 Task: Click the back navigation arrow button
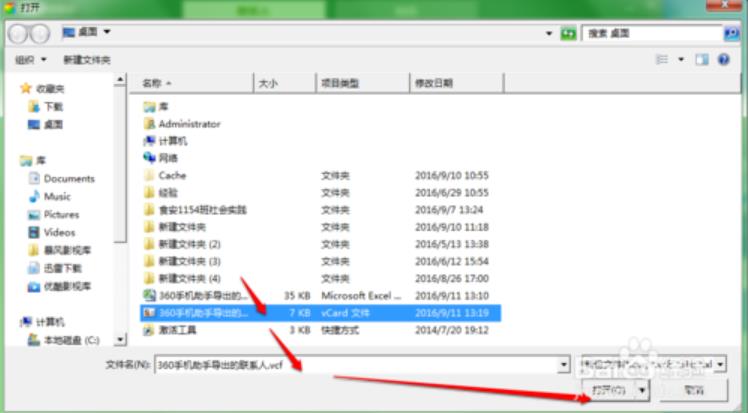click(x=18, y=33)
